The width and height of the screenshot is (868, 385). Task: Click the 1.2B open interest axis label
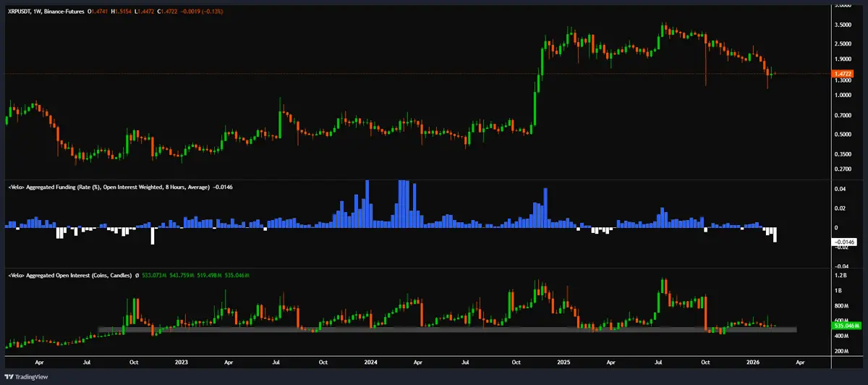(840, 276)
